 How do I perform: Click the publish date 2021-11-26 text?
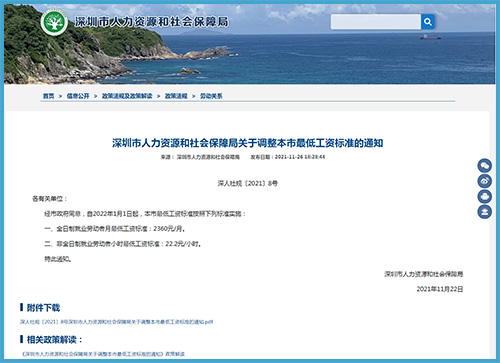tap(288, 157)
